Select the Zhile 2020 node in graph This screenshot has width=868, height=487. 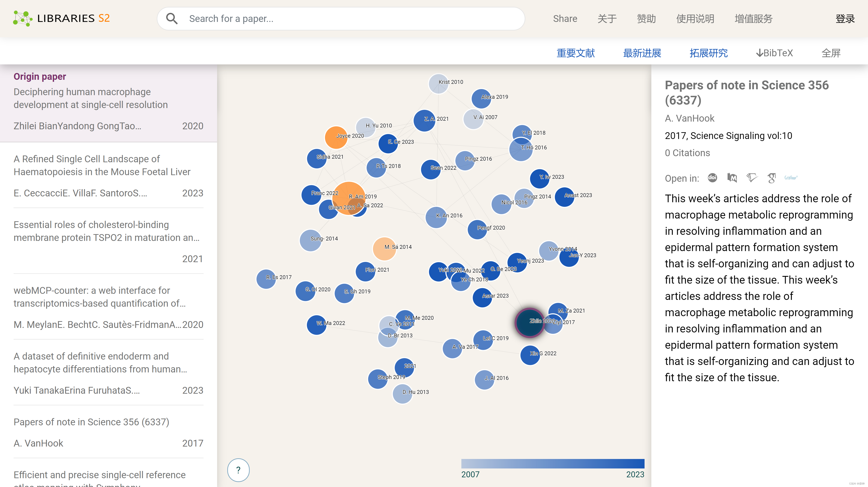[x=529, y=322]
